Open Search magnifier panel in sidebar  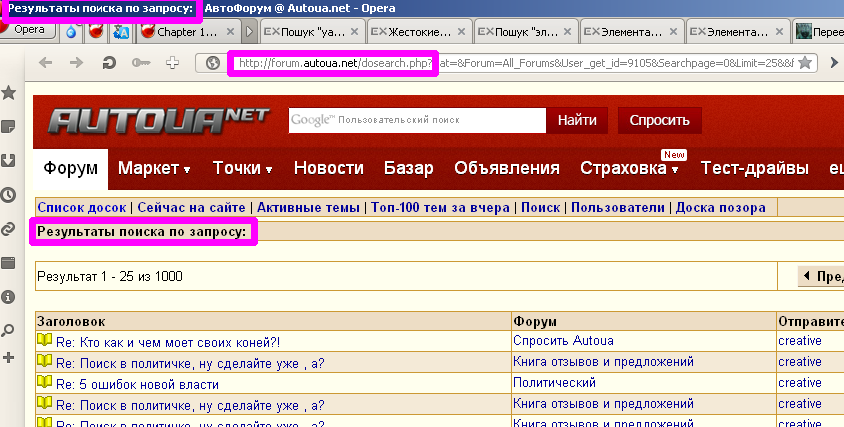[x=9, y=330]
